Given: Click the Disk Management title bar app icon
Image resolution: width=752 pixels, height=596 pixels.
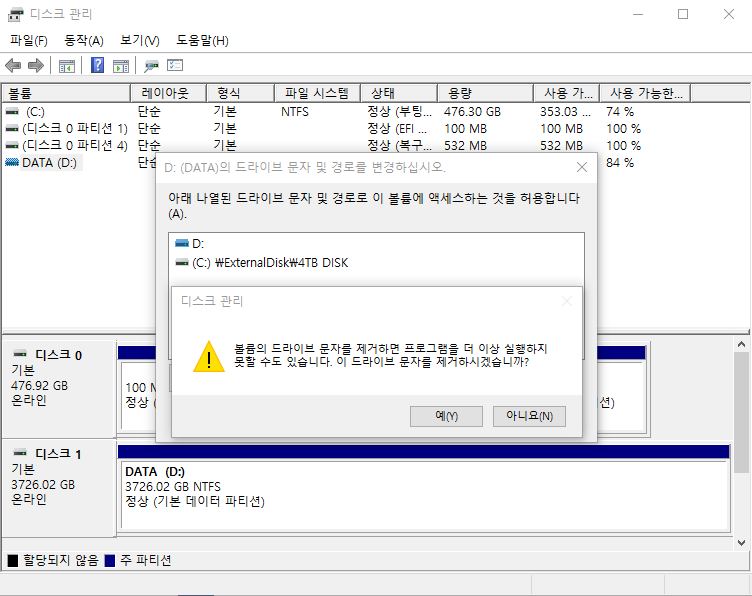Looking at the screenshot, I should coord(15,14).
